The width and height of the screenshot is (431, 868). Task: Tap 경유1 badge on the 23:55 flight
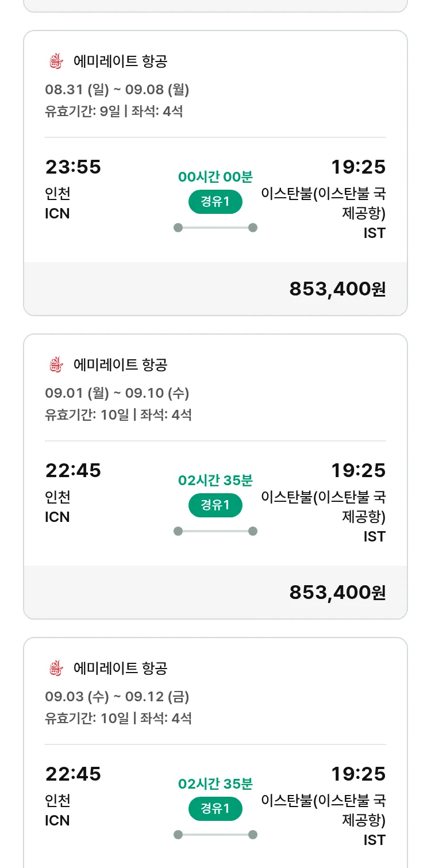pos(215,202)
